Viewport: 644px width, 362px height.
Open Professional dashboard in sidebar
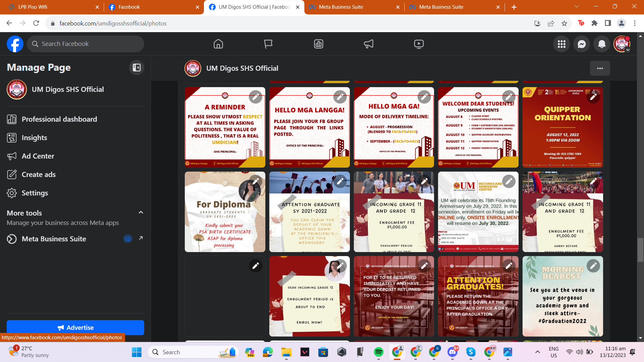click(x=75, y=119)
